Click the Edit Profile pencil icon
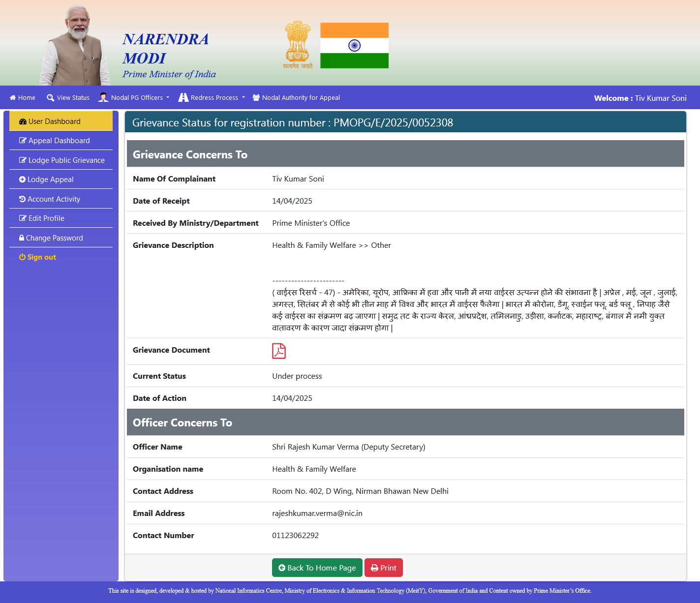Screen dimensions: 700x603 point(23,218)
